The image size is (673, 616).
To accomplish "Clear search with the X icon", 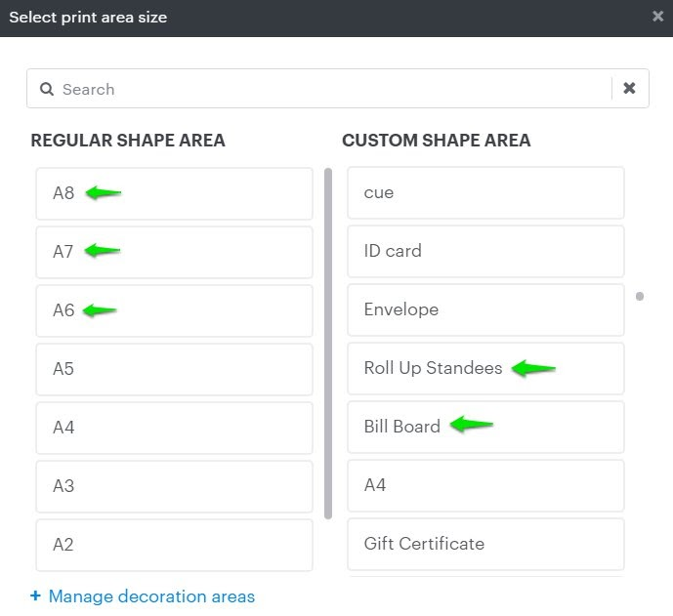I will (x=630, y=89).
